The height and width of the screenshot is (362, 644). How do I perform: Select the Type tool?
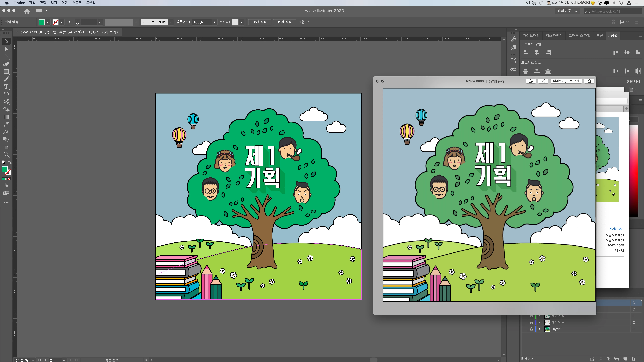pyautogui.click(x=6, y=86)
